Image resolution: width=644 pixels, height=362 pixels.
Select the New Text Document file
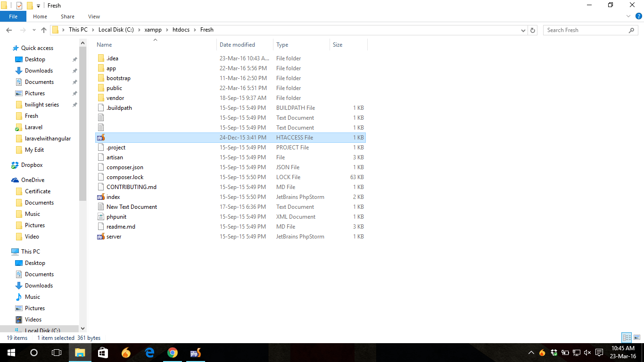click(x=132, y=207)
